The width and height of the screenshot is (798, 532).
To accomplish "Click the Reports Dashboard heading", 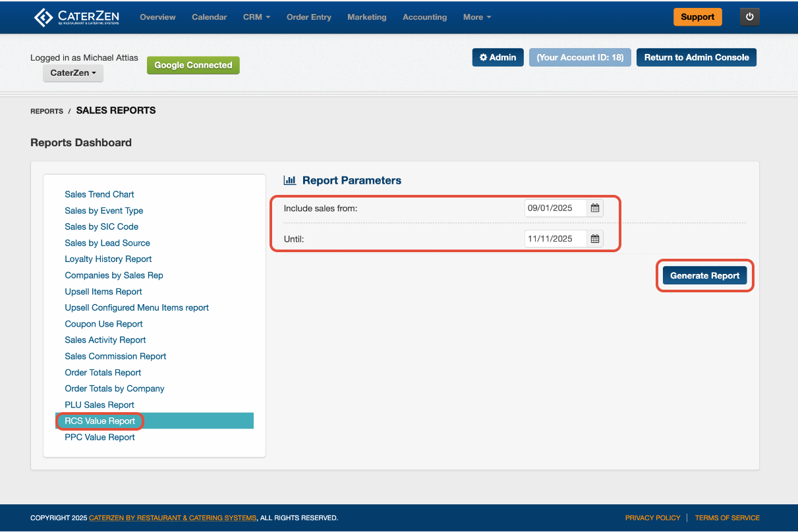I will (81, 143).
